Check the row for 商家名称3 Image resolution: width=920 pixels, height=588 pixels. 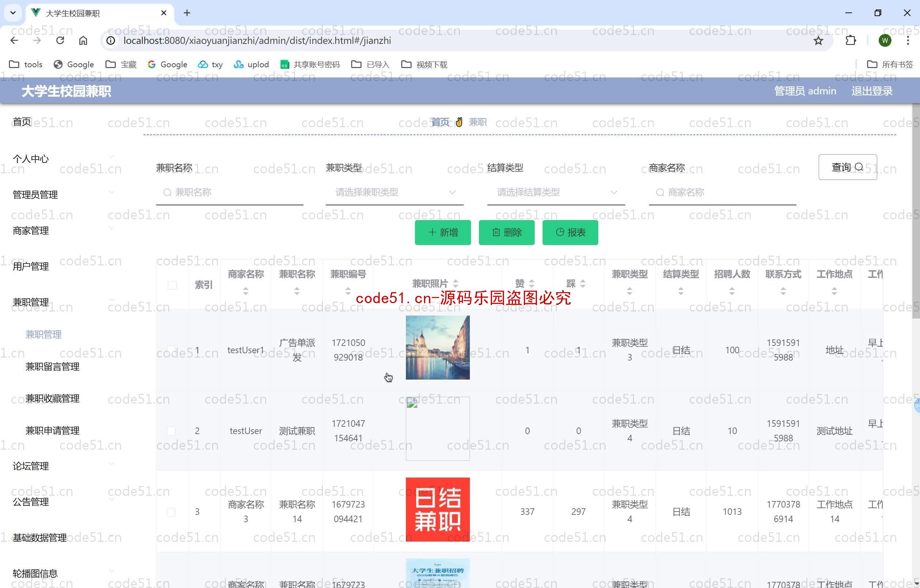pos(171,512)
